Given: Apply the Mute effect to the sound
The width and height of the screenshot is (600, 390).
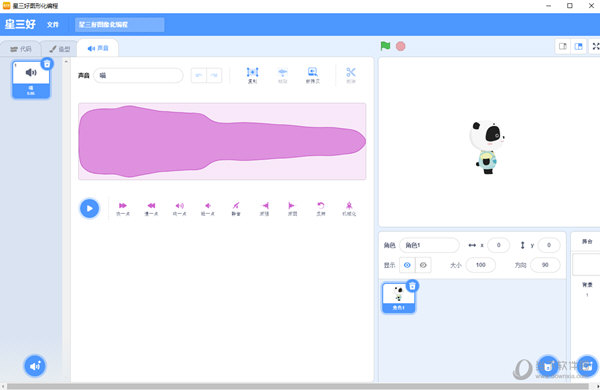Looking at the screenshot, I should click(x=236, y=209).
